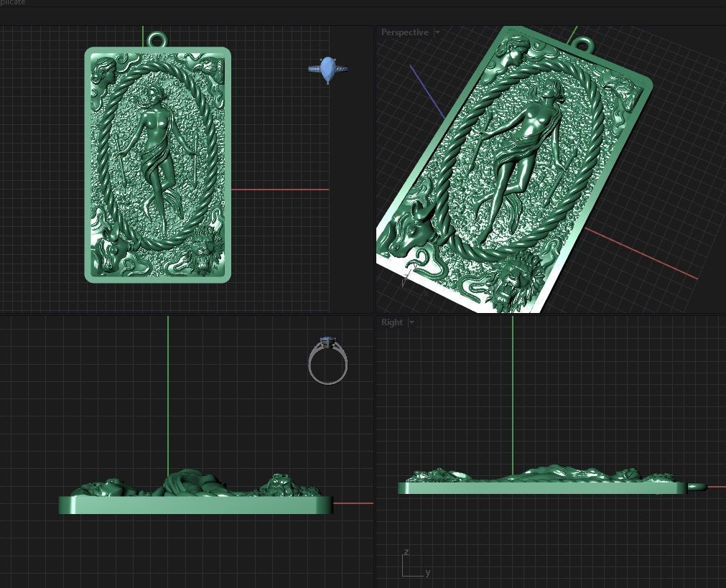
Task: Select the pendant bail loop in top view
Action: click(157, 39)
